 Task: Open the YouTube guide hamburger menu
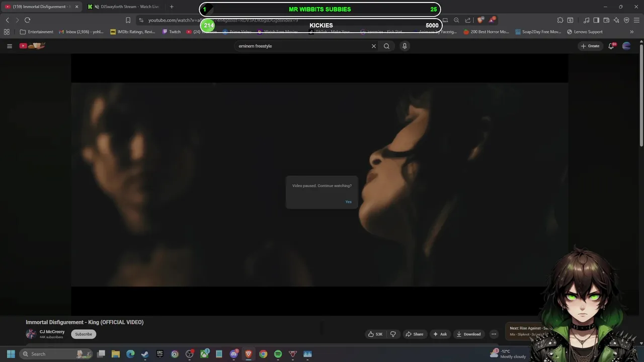pos(9,46)
